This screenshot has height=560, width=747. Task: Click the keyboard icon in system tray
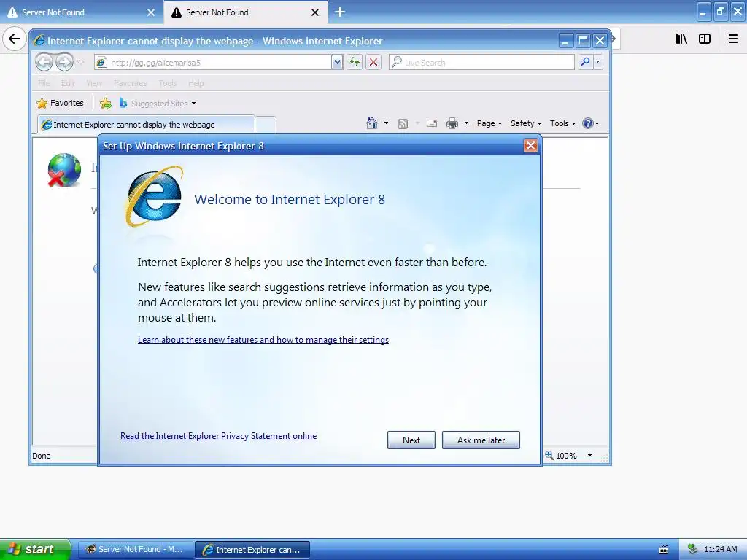tap(664, 550)
